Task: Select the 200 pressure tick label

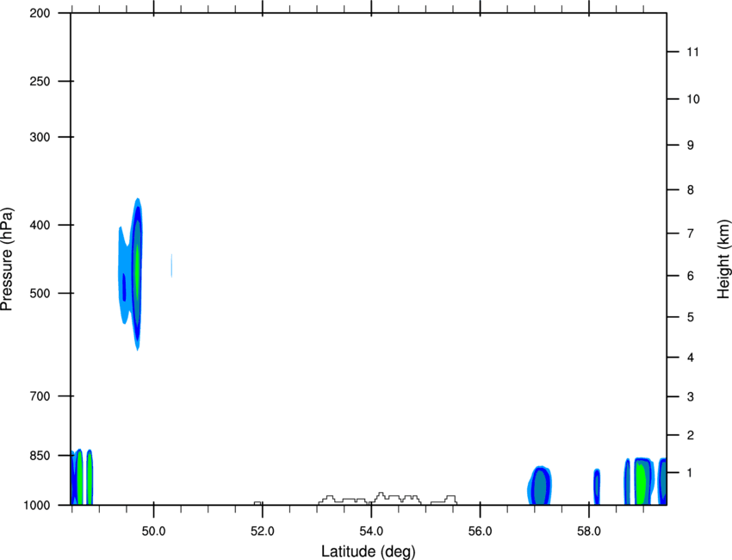Action: coord(40,13)
